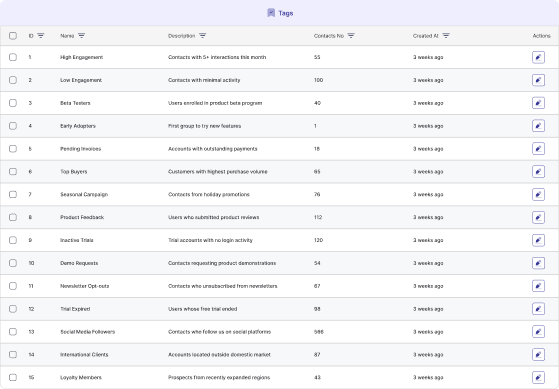Edit the Beta Testers tag
The image size is (559, 389).
[538, 103]
